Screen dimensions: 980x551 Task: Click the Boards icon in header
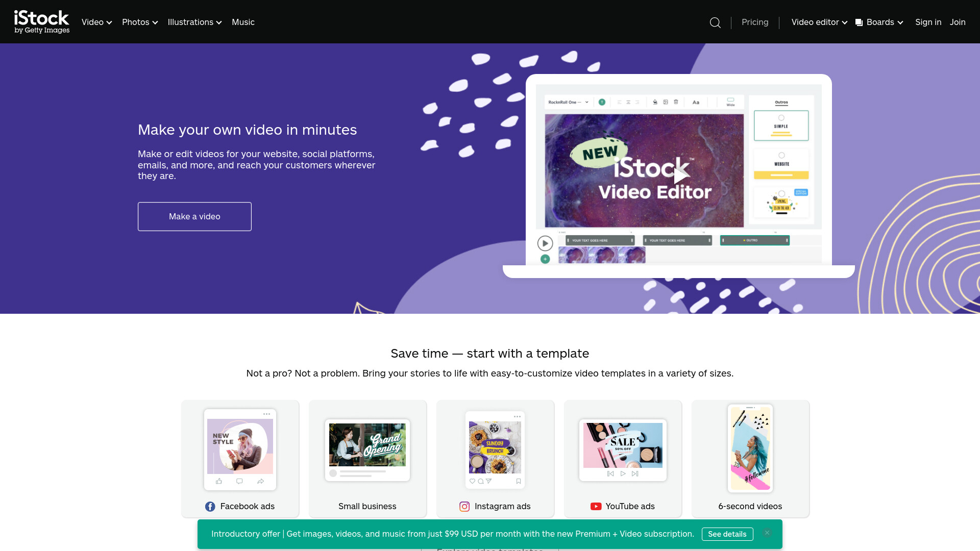tap(859, 22)
